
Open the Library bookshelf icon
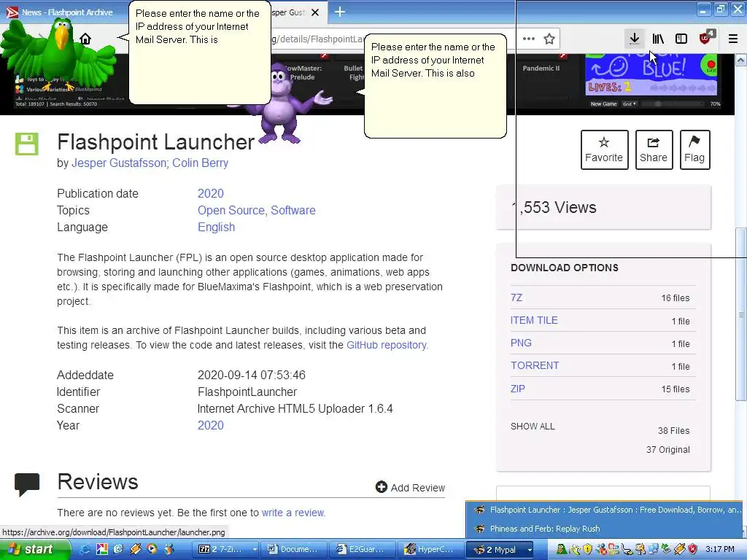[x=658, y=39]
